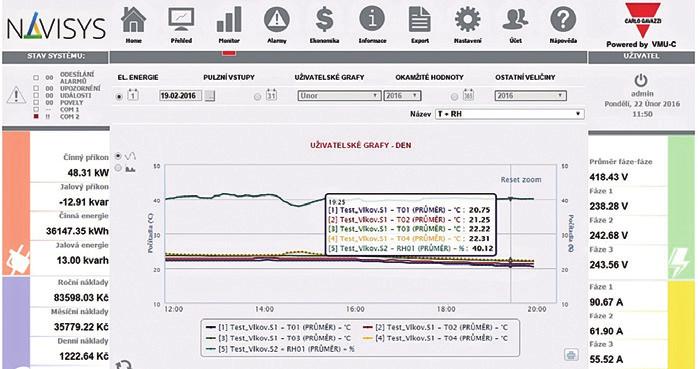Select the monthly period radio button
The width and height of the screenshot is (698, 369).
click(x=257, y=97)
